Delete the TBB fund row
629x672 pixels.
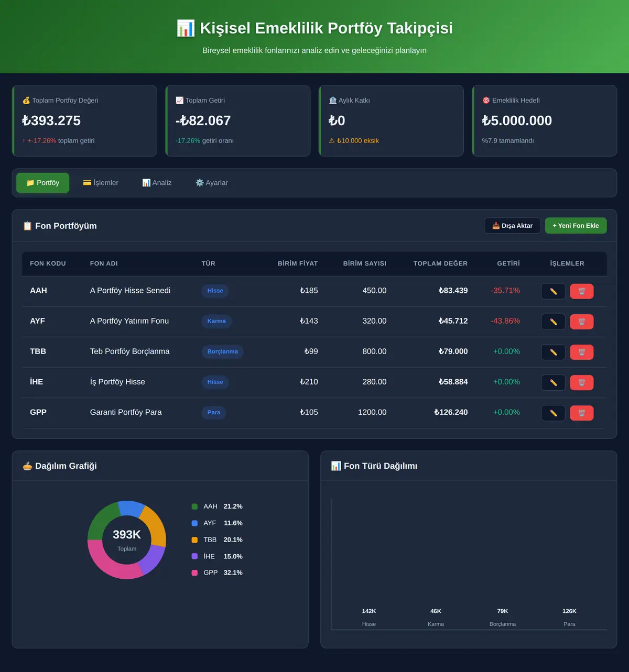point(581,352)
